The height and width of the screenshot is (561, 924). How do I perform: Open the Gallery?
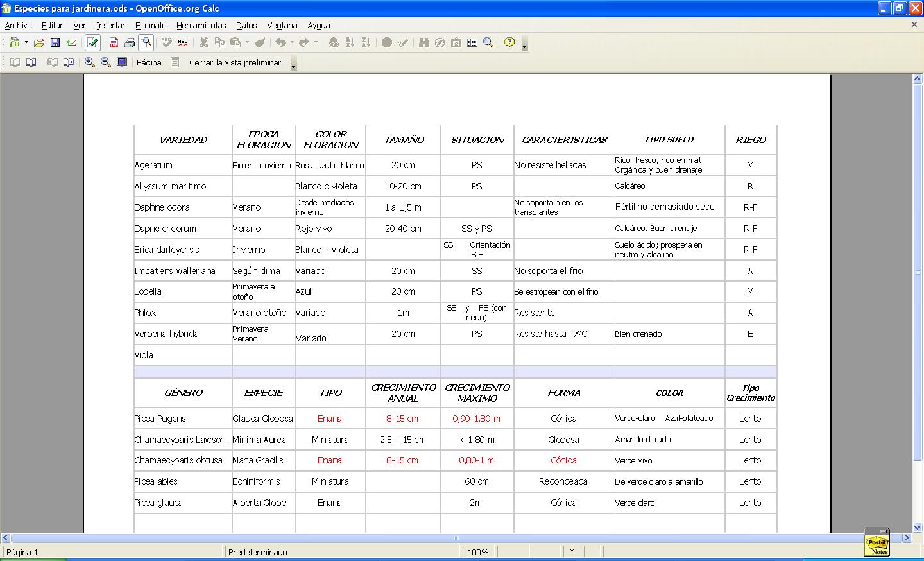[456, 43]
